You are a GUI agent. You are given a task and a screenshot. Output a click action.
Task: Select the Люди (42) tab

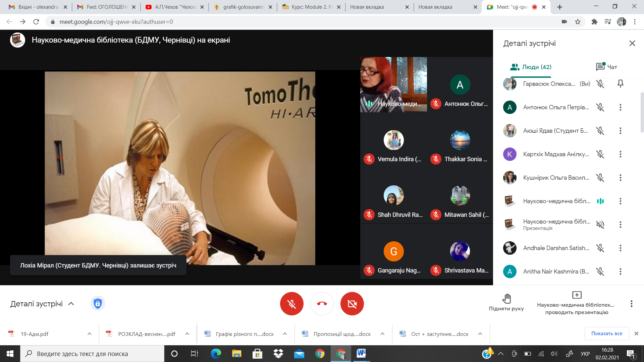click(531, 67)
